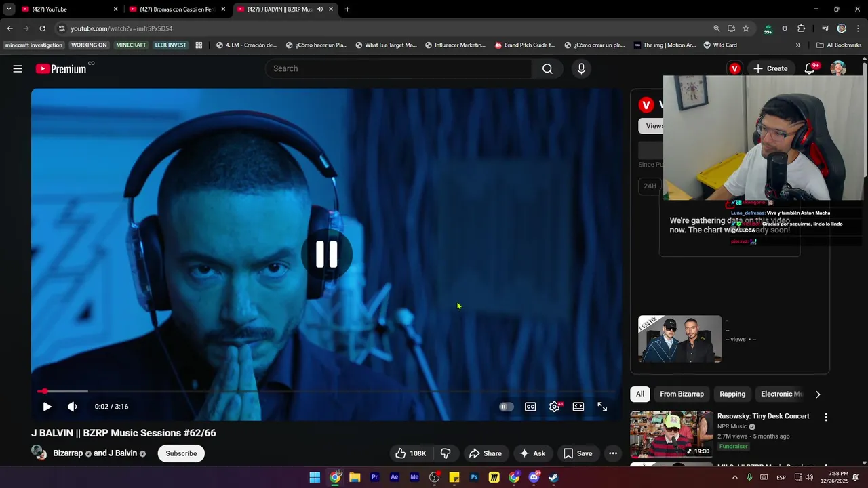Image resolution: width=868 pixels, height=488 pixels.
Task: Enter full screen mode
Action: [x=602, y=407]
